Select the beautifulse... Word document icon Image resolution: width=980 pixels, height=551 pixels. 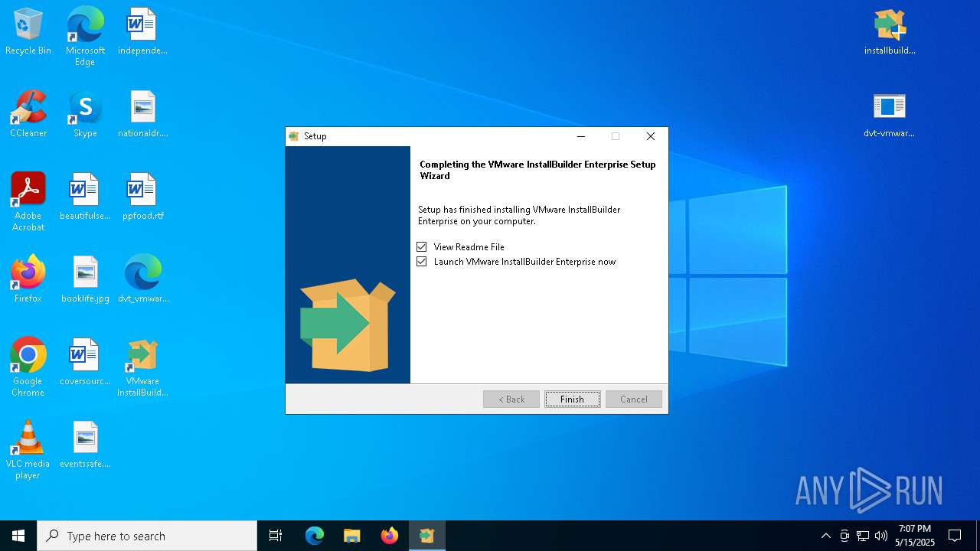pos(85,197)
